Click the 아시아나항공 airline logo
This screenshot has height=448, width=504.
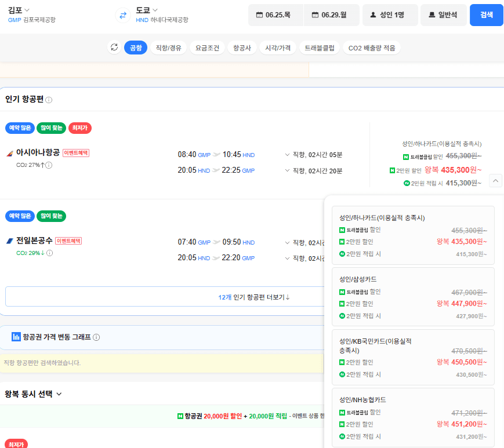point(10,153)
